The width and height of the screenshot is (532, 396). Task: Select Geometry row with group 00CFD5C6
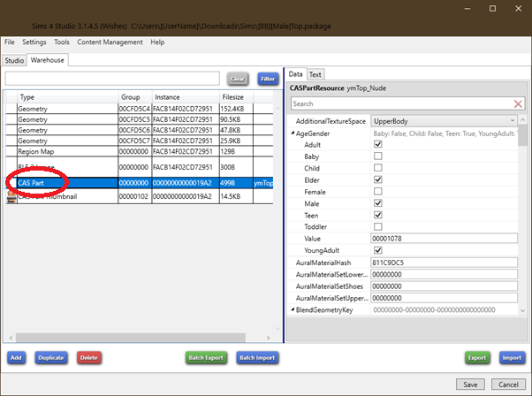(x=139, y=130)
